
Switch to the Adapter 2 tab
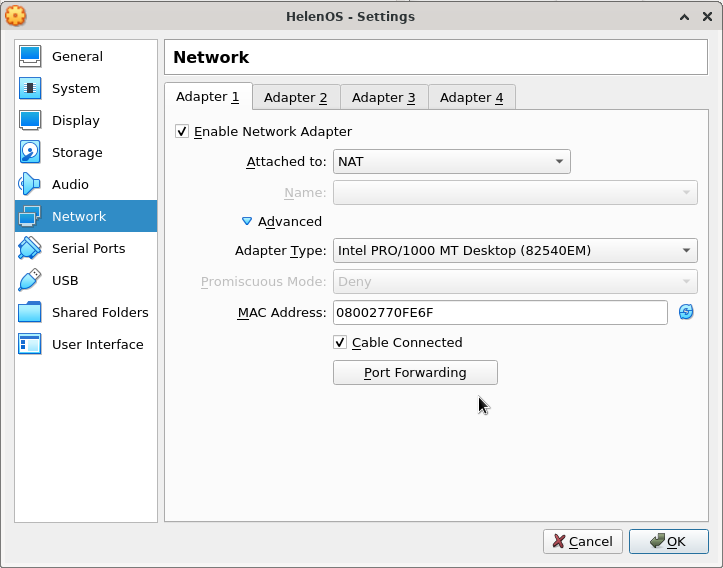(296, 98)
